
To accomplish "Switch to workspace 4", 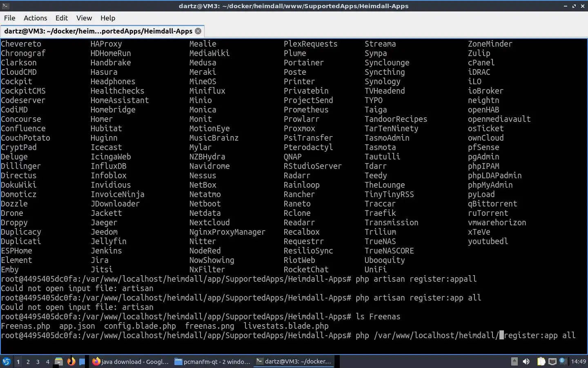I will 47,361.
